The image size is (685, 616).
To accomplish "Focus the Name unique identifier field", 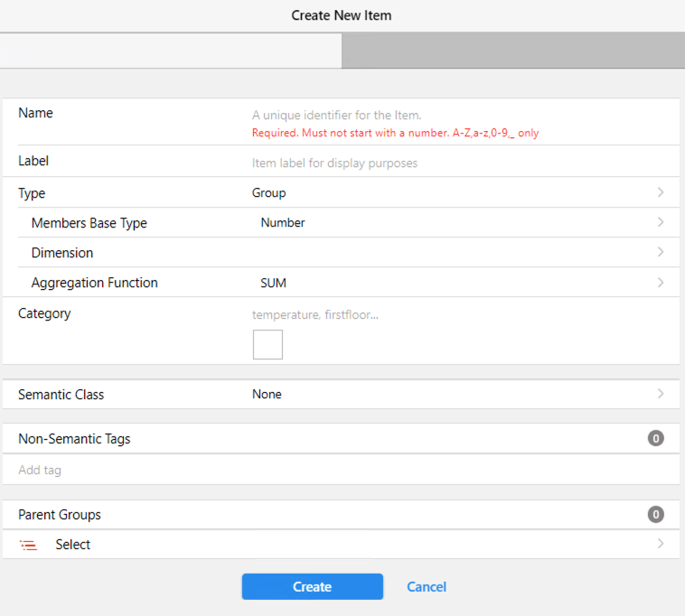I will pyautogui.click(x=452, y=115).
